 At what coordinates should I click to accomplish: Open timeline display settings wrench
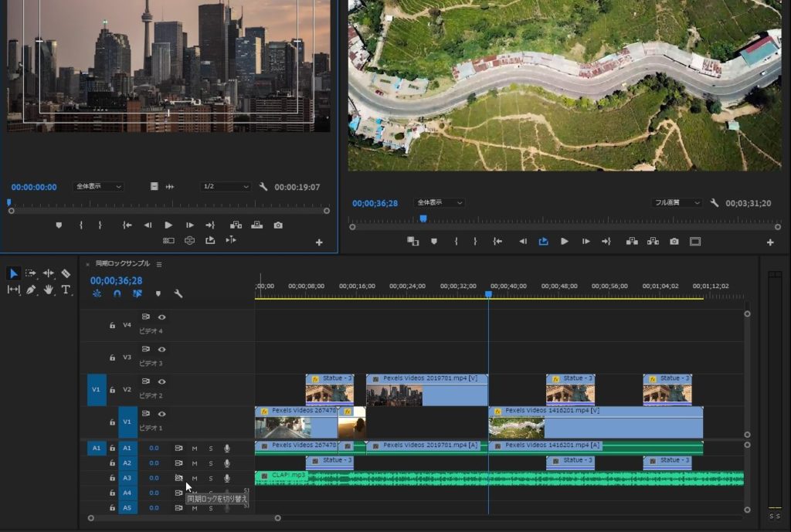click(x=178, y=294)
